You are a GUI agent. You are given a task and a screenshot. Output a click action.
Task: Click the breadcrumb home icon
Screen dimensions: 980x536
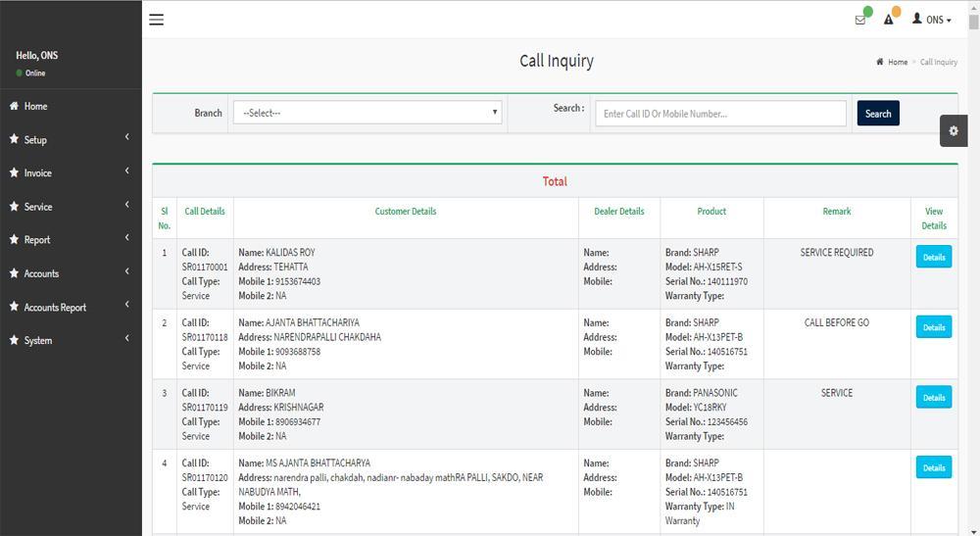pyautogui.click(x=879, y=62)
